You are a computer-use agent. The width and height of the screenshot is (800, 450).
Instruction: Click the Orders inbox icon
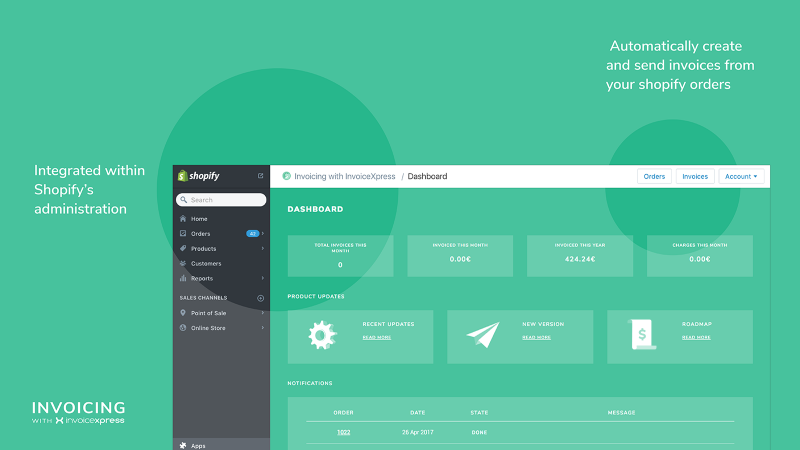183,233
